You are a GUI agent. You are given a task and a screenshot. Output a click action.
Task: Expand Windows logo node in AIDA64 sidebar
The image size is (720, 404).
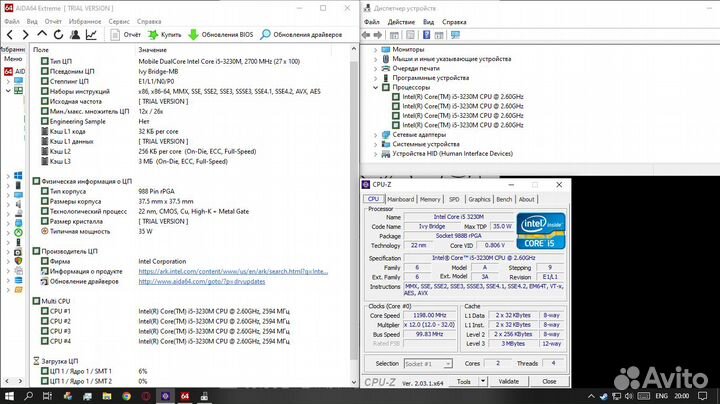pos(8,176)
